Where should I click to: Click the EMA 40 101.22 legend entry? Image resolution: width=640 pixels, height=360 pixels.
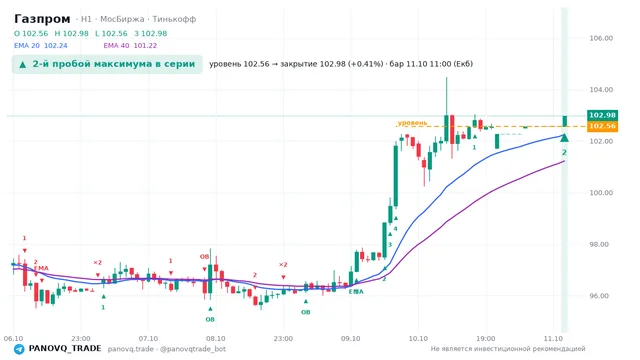click(130, 45)
